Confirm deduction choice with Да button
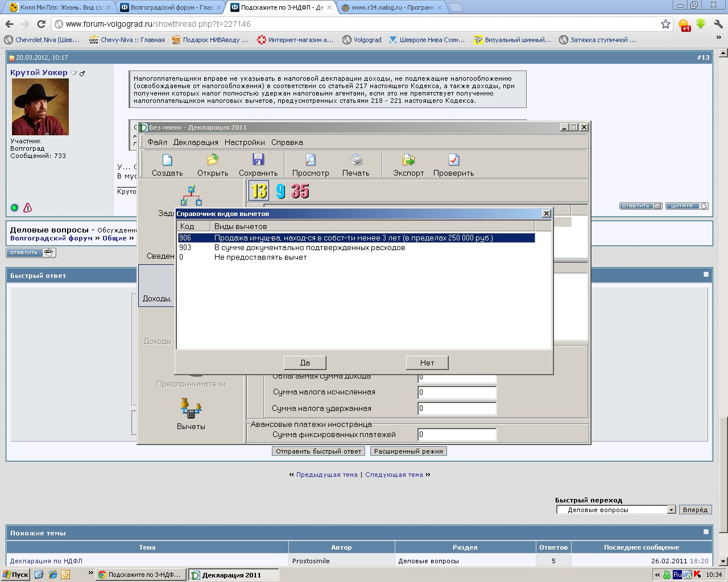 (305, 363)
